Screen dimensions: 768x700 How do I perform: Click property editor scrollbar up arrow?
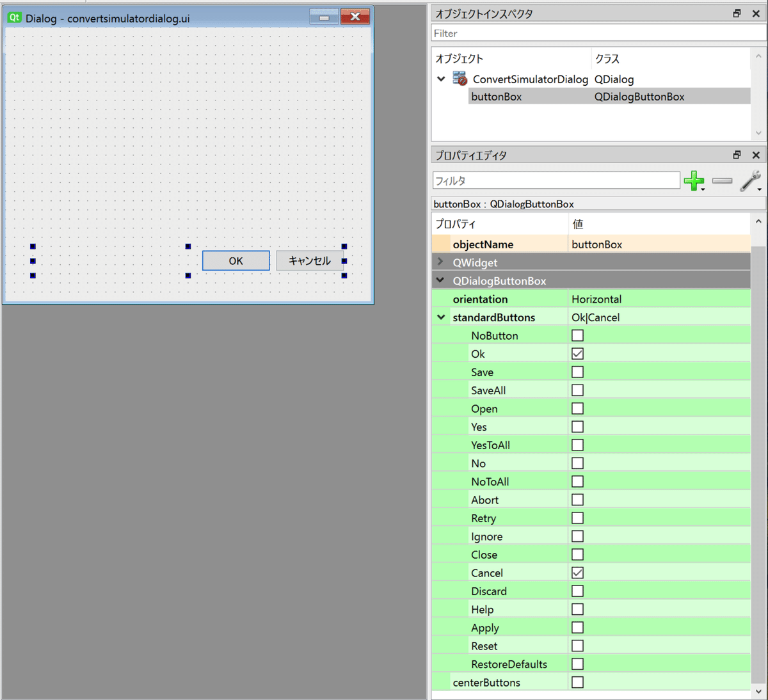pyautogui.click(x=758, y=222)
